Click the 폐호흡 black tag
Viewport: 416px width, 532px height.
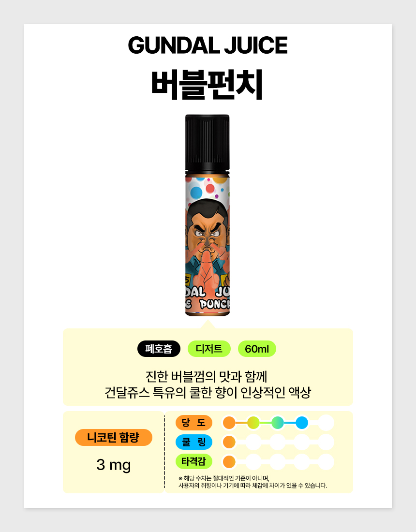(159, 349)
